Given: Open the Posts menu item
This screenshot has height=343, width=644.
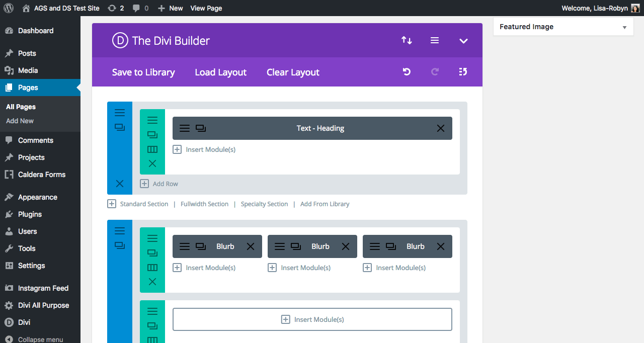Looking at the screenshot, I should [40, 53].
